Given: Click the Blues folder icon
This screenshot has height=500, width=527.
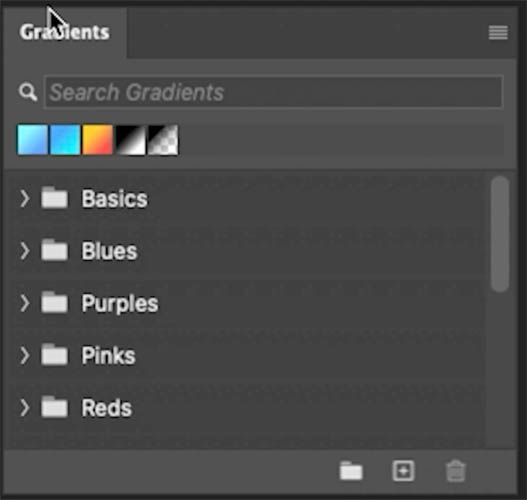Looking at the screenshot, I should [54, 250].
